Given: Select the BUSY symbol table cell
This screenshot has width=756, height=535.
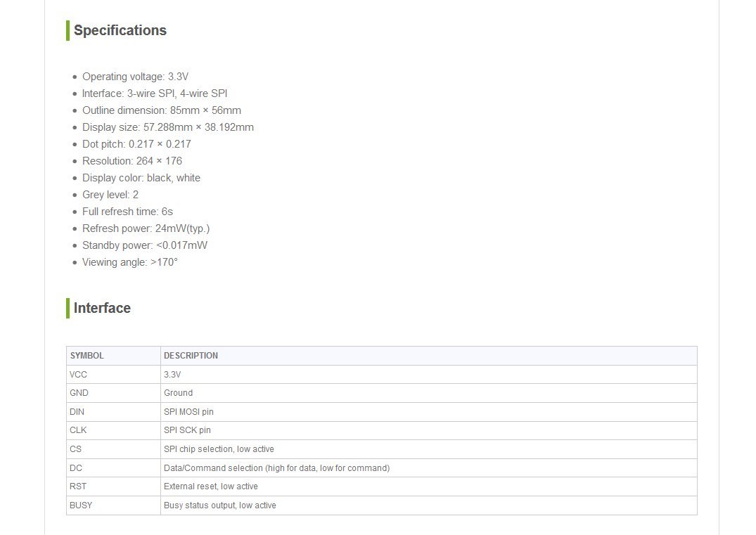Looking at the screenshot, I should 81,505.
